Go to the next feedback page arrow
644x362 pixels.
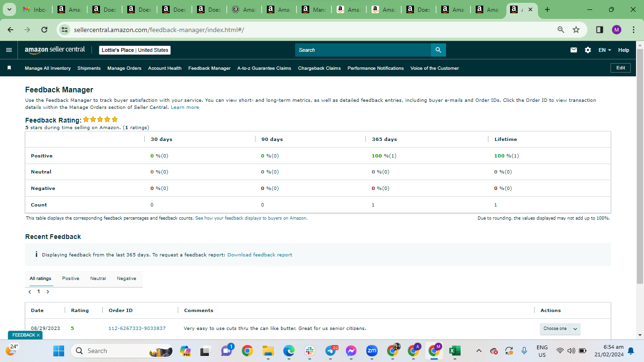pyautogui.click(x=48, y=292)
